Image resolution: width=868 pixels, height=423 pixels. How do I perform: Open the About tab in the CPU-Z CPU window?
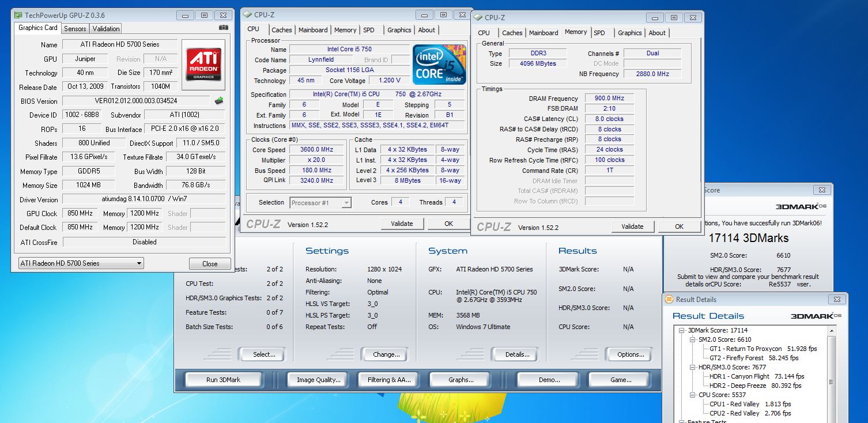427,30
